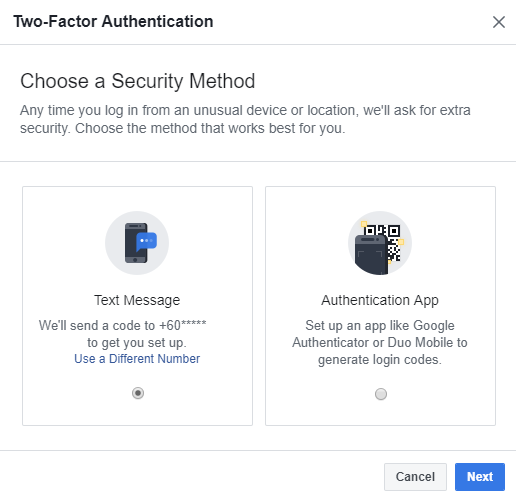The width and height of the screenshot is (516, 497).
Task: Click the Authentication App option title
Action: 380,300
